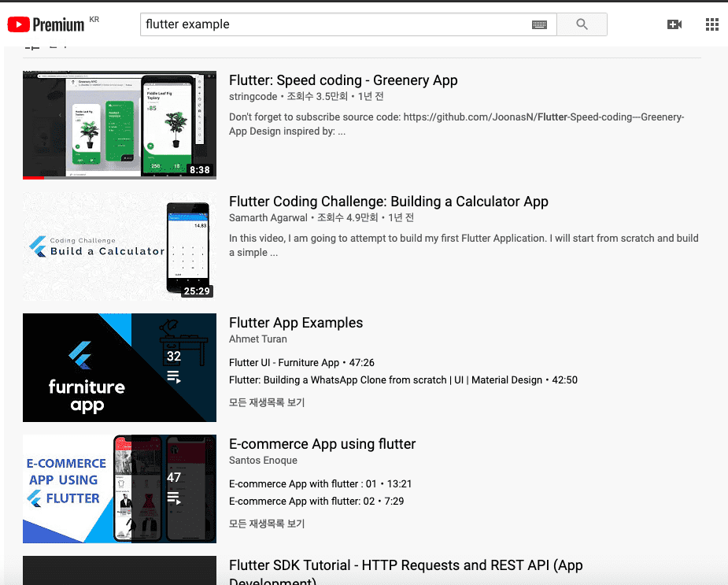The height and width of the screenshot is (585, 728).
Task: Visit the Samarth Agarwal channel
Action: pyautogui.click(x=268, y=218)
